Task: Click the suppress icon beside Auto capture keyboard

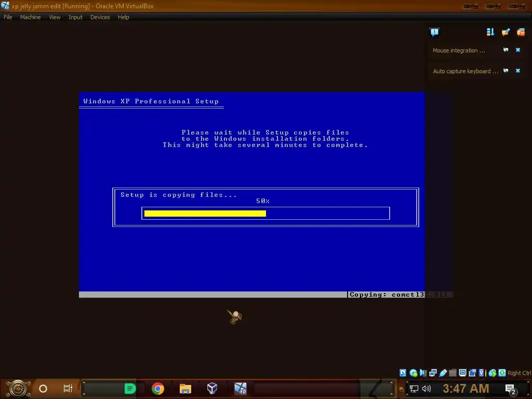Action: tap(506, 71)
